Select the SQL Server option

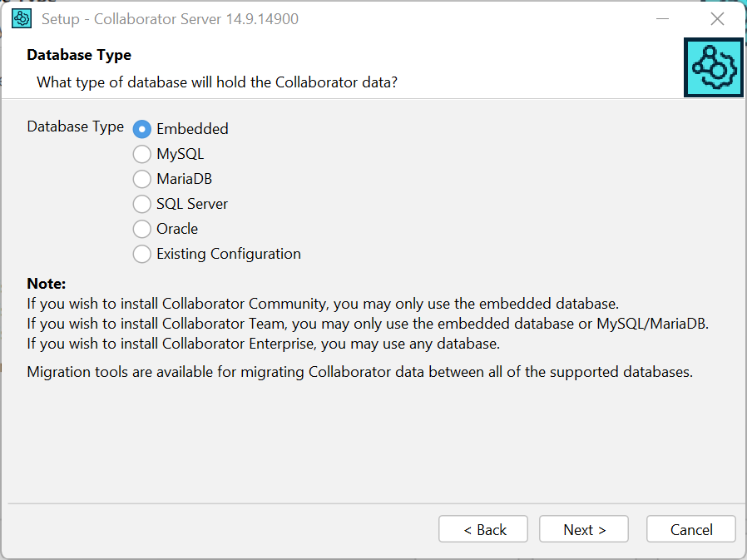(141, 204)
